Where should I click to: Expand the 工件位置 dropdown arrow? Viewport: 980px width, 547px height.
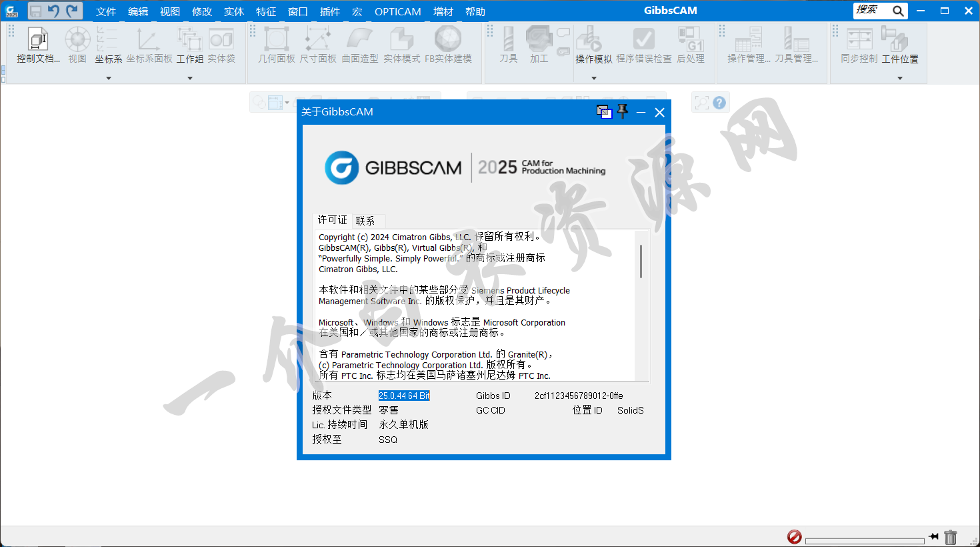pos(900,78)
